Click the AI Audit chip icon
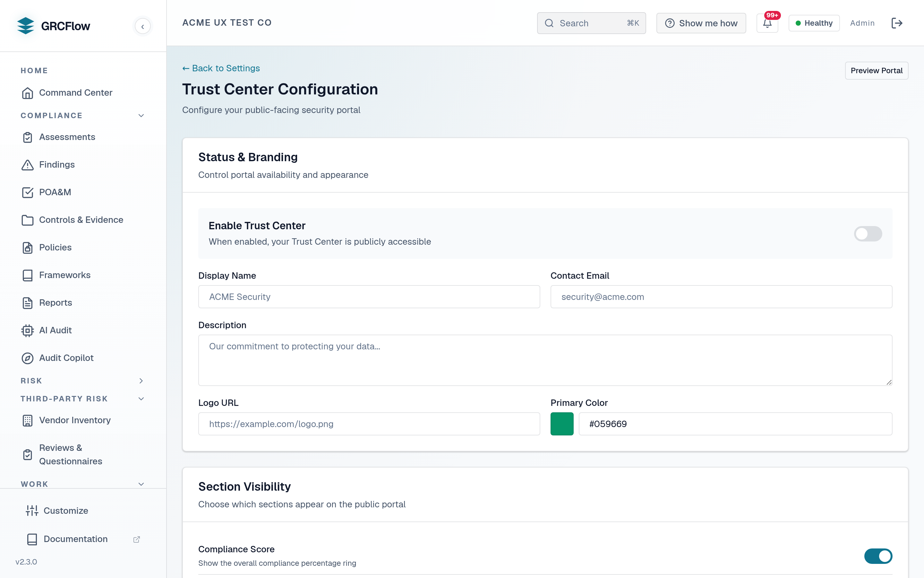The height and width of the screenshot is (578, 924). [x=28, y=330]
